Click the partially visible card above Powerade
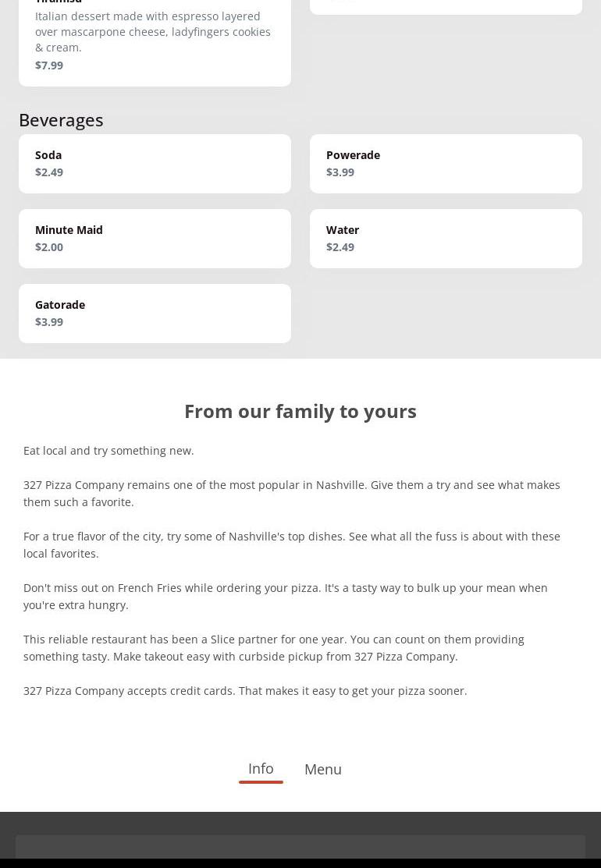The height and width of the screenshot is (868, 601). [x=446, y=6]
